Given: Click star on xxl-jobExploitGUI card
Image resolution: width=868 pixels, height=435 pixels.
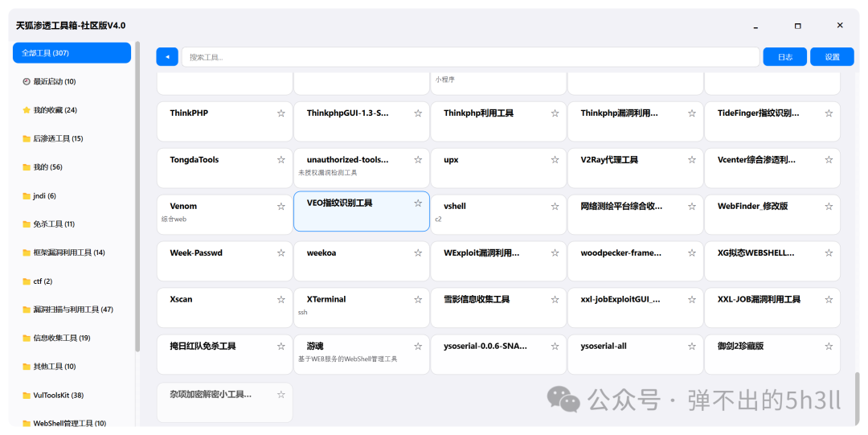Looking at the screenshot, I should [692, 300].
